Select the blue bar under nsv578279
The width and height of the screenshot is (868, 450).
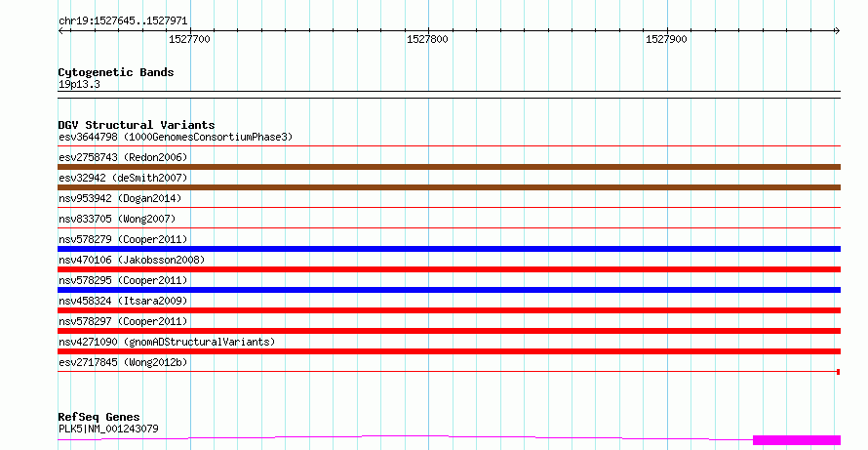(449, 249)
